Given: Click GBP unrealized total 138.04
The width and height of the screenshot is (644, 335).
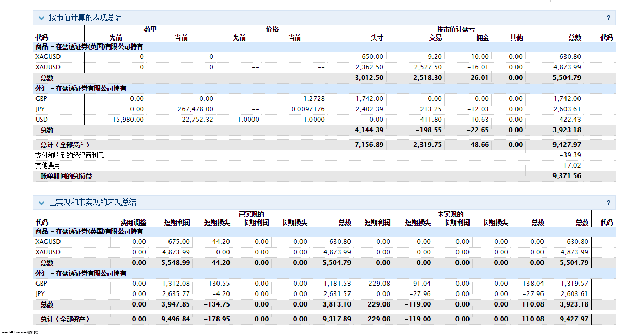Looking at the screenshot, I should pyautogui.click(x=533, y=284).
